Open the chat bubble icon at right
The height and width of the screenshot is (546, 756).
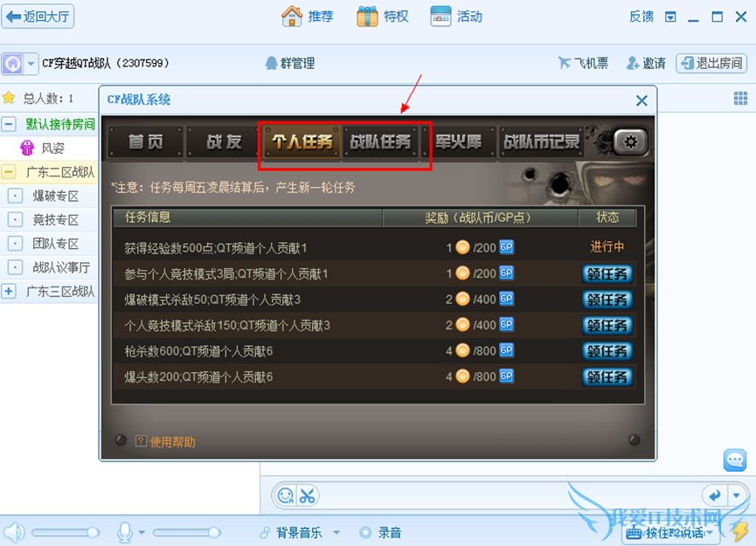(x=735, y=460)
